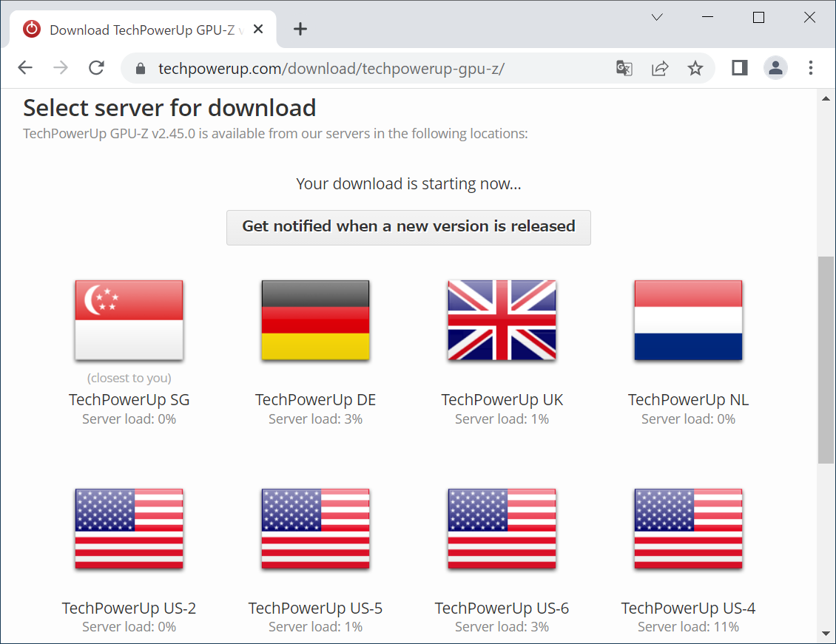
Task: Open the Chrome profile avatar
Action: [775, 67]
